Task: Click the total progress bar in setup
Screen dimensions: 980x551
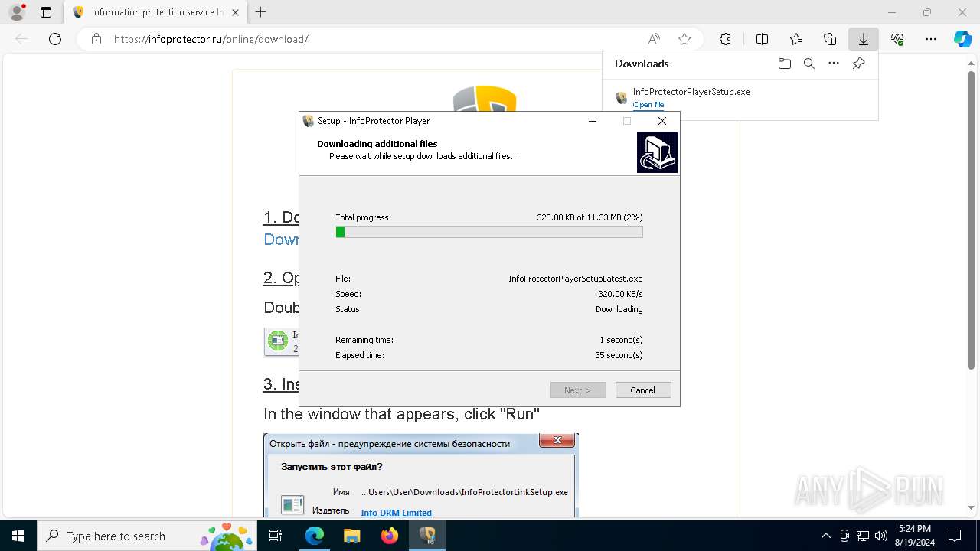Action: tap(489, 232)
